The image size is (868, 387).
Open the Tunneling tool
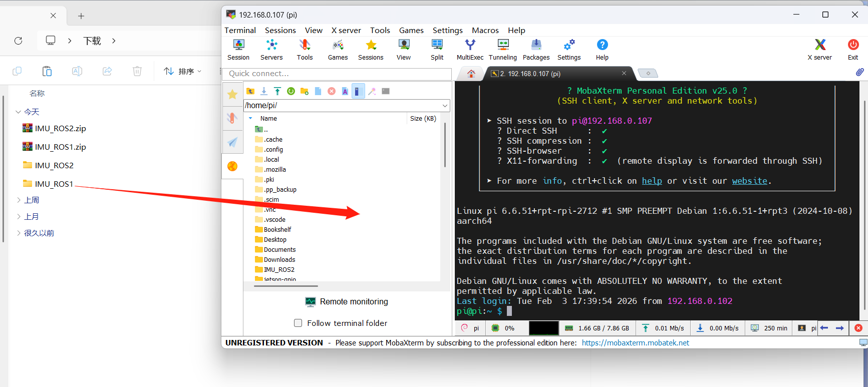[x=503, y=50]
